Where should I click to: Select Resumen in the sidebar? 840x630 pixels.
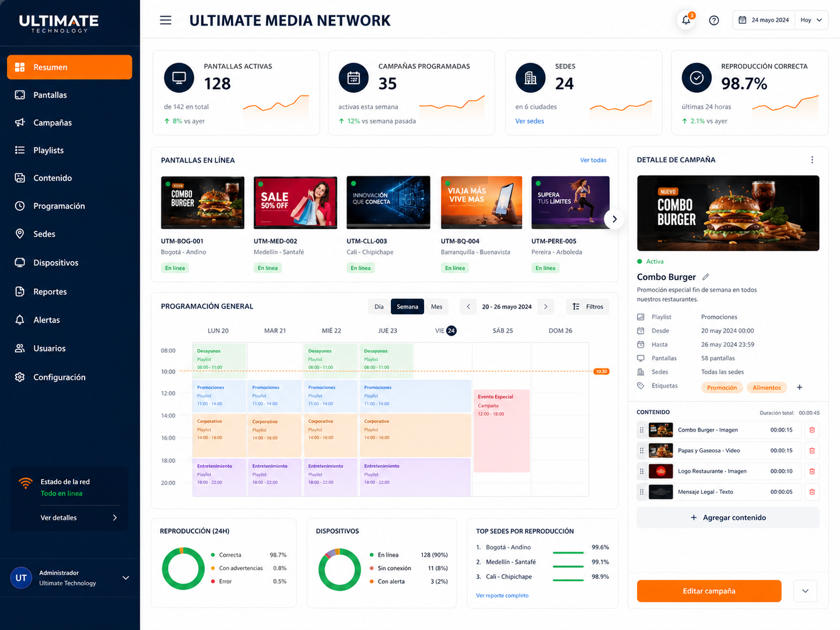pyautogui.click(x=70, y=67)
